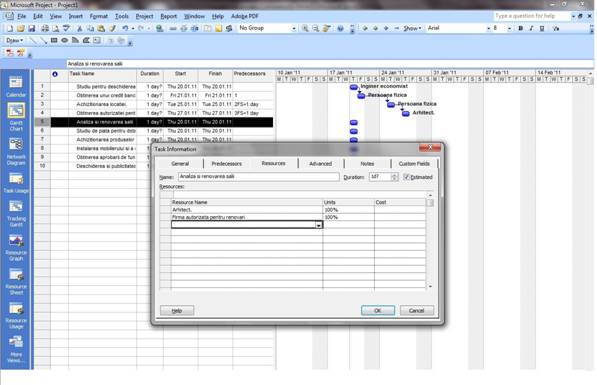Open the Calendar view in sidebar
The height and width of the screenshot is (385, 597).
point(16,86)
